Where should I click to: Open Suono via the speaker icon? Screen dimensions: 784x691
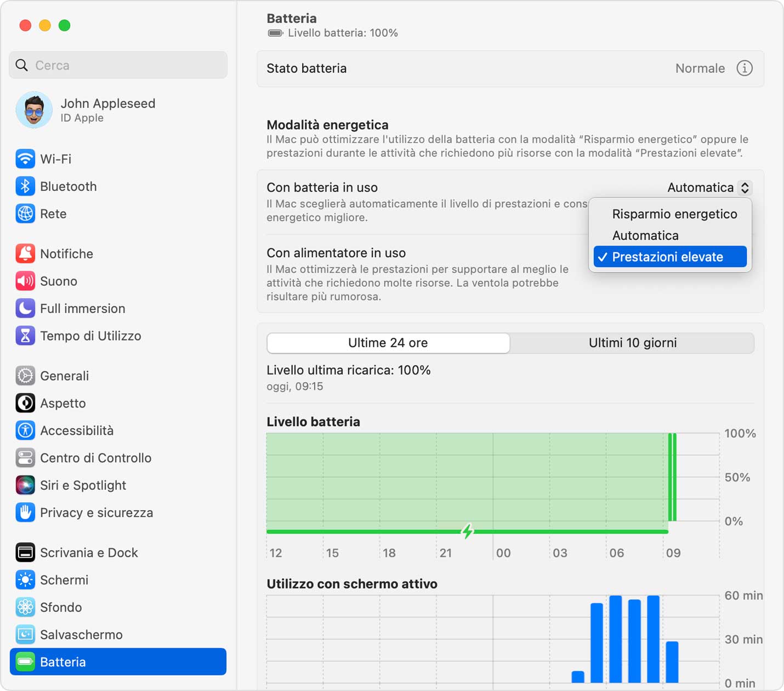click(x=25, y=281)
